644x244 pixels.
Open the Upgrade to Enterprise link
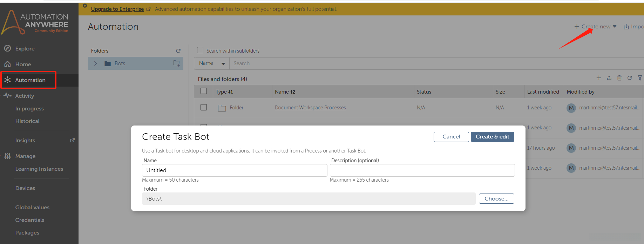click(x=117, y=9)
